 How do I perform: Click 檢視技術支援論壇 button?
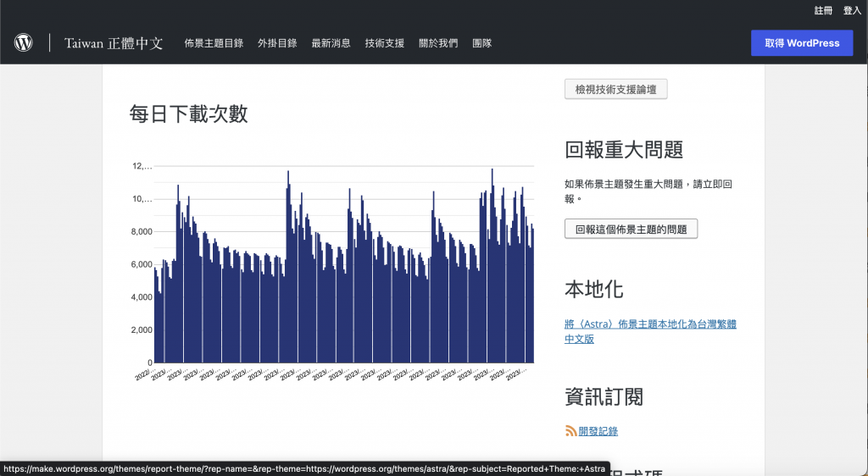(x=616, y=90)
